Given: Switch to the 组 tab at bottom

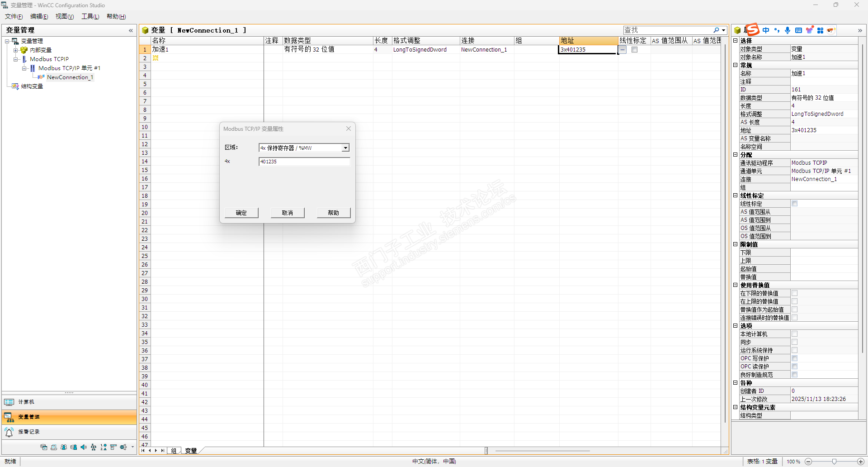Looking at the screenshot, I should pos(174,451).
